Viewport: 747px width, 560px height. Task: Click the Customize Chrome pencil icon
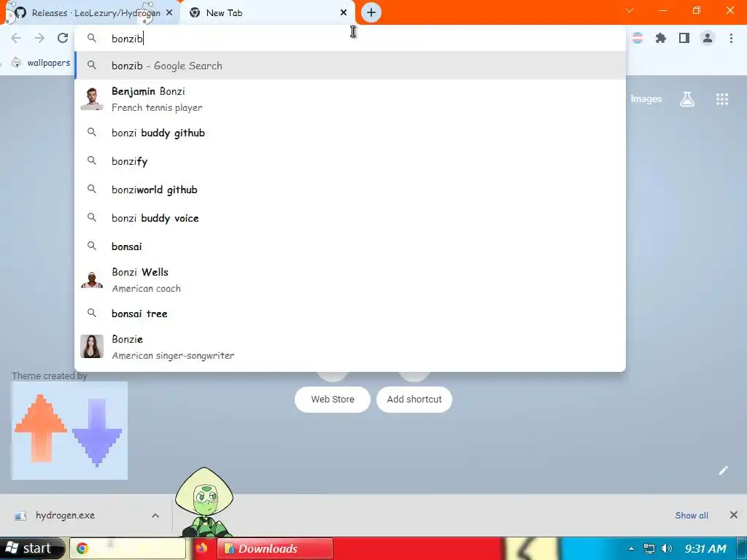click(x=723, y=471)
